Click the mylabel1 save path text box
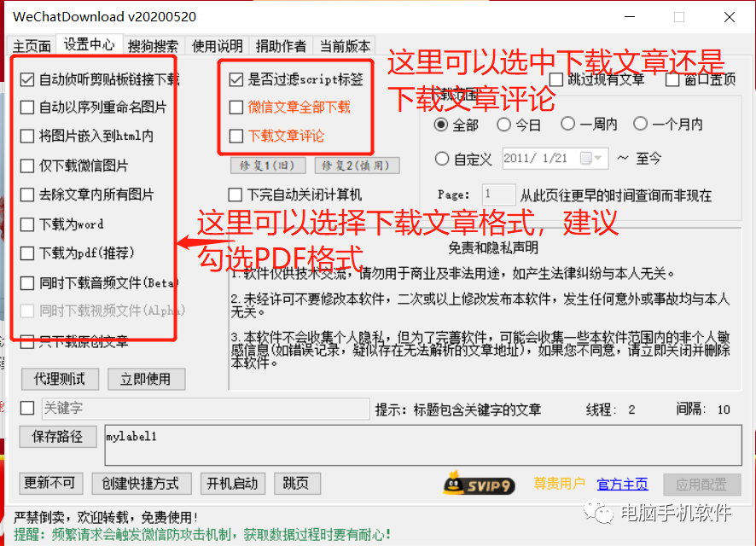 (x=423, y=445)
